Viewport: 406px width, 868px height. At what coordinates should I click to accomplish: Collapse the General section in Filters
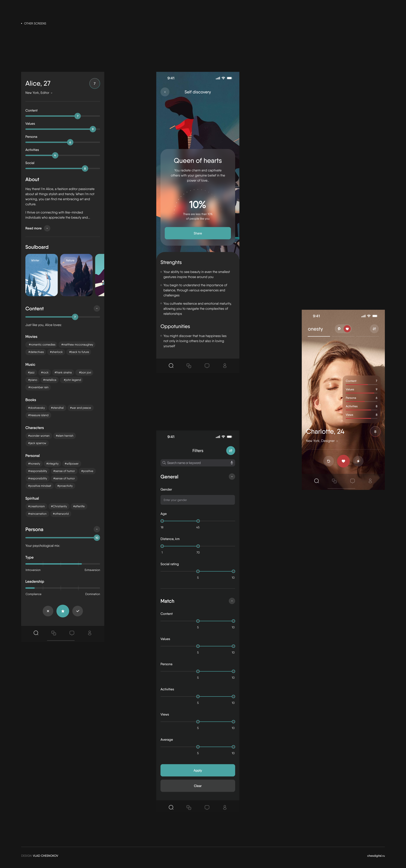pyautogui.click(x=231, y=477)
